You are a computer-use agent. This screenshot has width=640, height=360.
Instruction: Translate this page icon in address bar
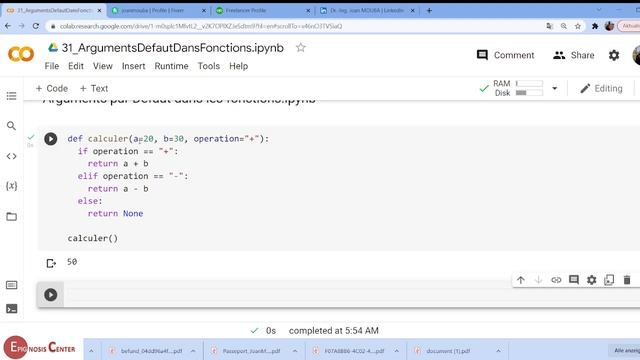click(x=550, y=26)
